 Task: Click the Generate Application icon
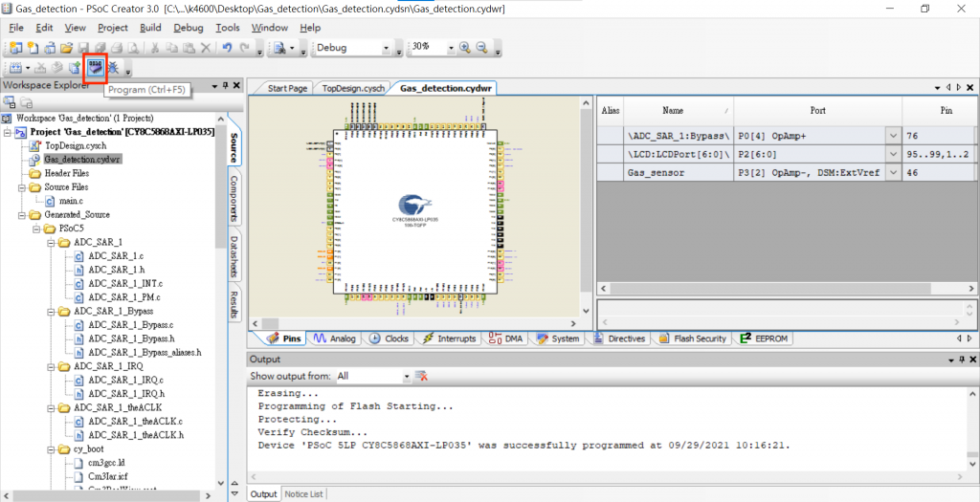pos(75,68)
